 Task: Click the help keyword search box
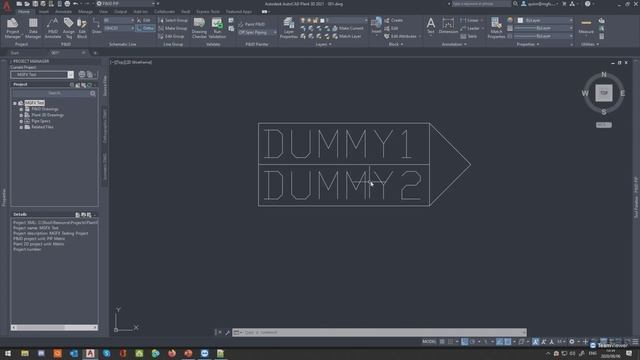[x=481, y=4]
